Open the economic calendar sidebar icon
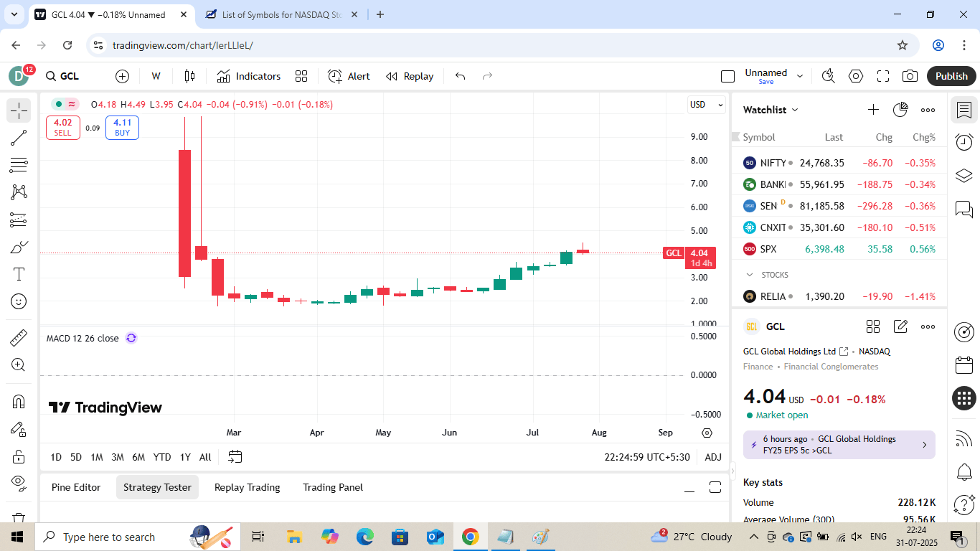Image resolution: width=980 pixels, height=551 pixels. point(964,365)
